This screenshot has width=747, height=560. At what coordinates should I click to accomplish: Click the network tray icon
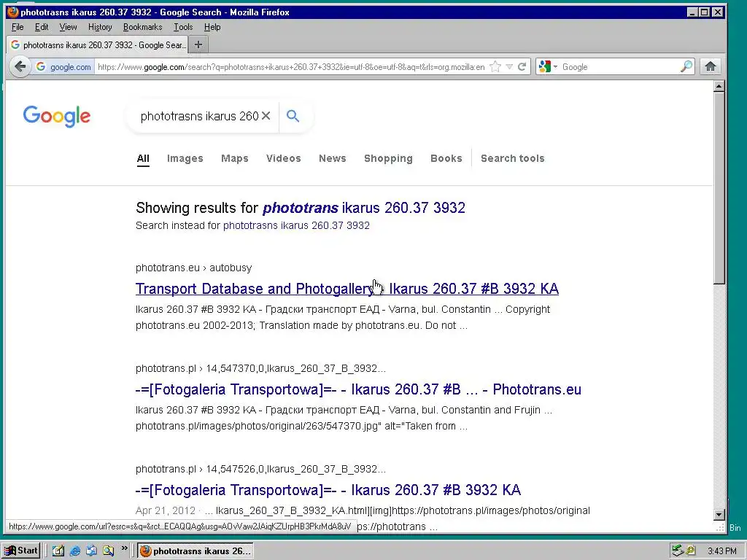pyautogui.click(x=678, y=551)
